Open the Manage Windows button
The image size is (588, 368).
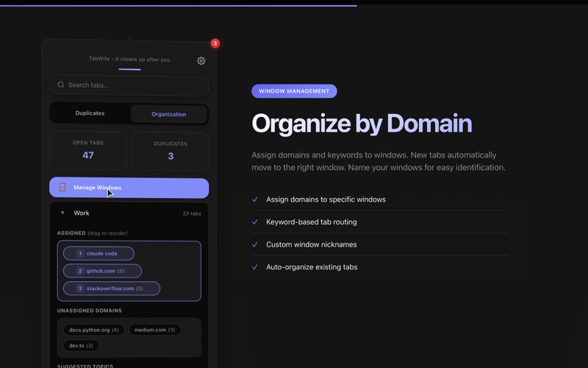click(x=129, y=188)
